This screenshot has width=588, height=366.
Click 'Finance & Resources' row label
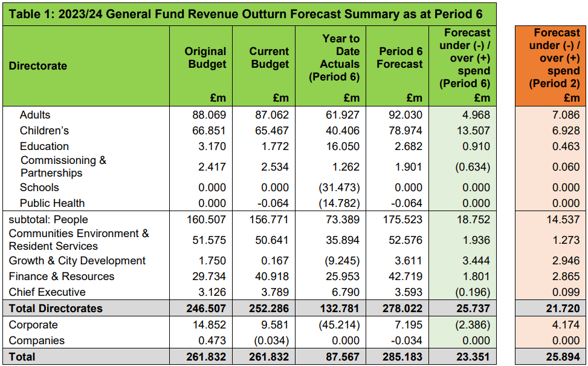click(x=62, y=276)
